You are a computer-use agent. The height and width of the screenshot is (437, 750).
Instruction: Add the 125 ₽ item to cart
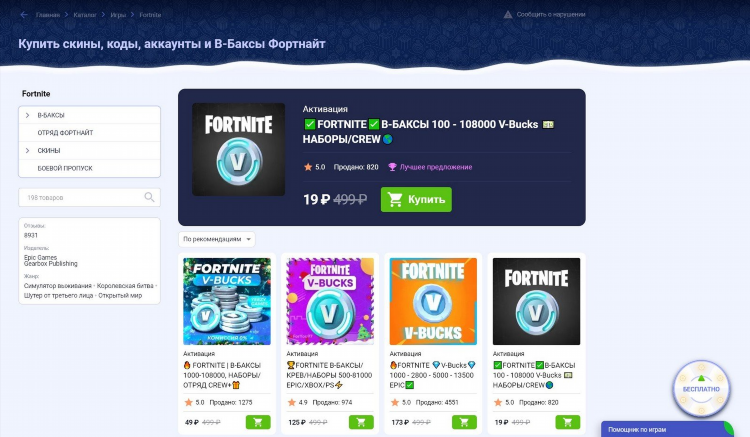(x=361, y=422)
